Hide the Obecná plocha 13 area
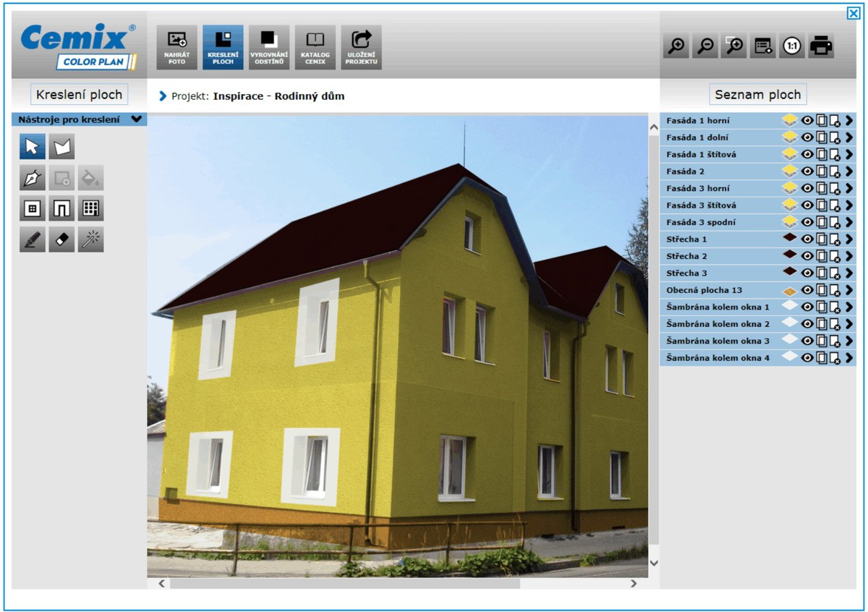Image resolution: width=868 pixels, height=612 pixels. (x=807, y=290)
